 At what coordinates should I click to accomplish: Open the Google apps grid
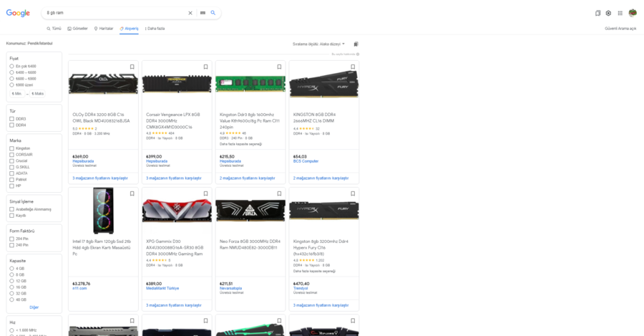coord(620,13)
